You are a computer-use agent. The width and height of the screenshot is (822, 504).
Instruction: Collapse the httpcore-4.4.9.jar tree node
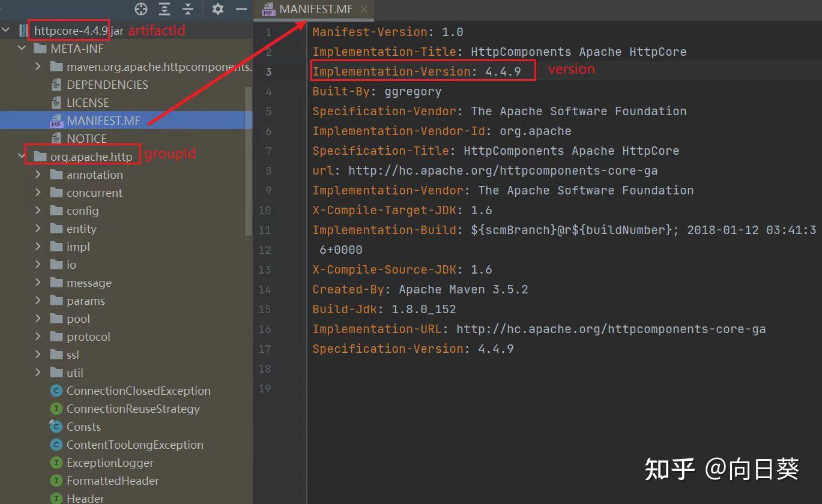[6, 30]
